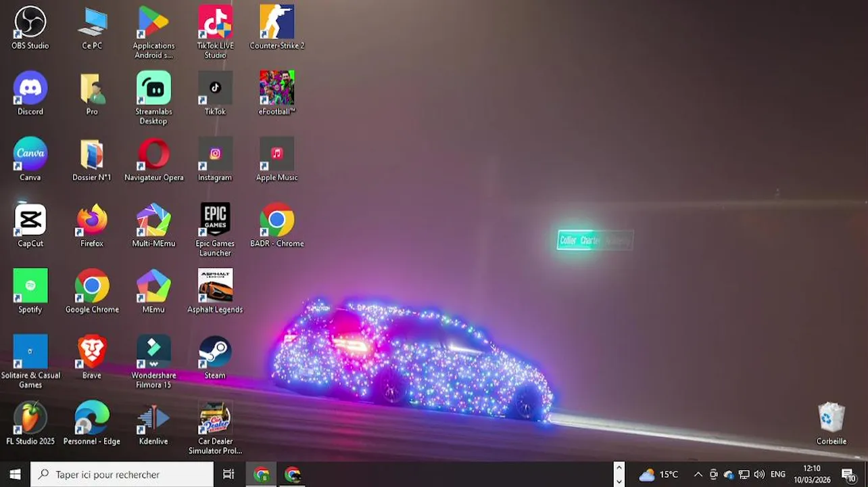This screenshot has width=868, height=487.
Task: Open the clock showing 12:10
Action: pos(812,474)
